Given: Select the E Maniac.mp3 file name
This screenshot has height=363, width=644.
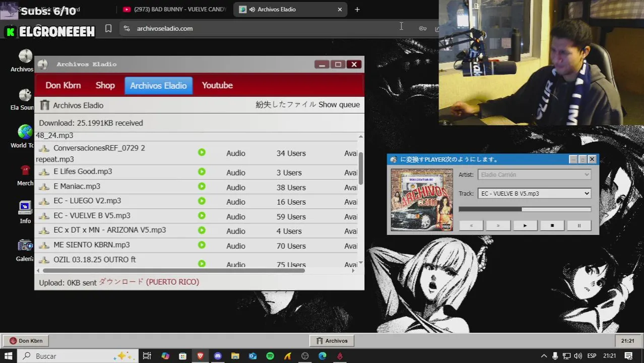Looking at the screenshot, I should point(77,186).
